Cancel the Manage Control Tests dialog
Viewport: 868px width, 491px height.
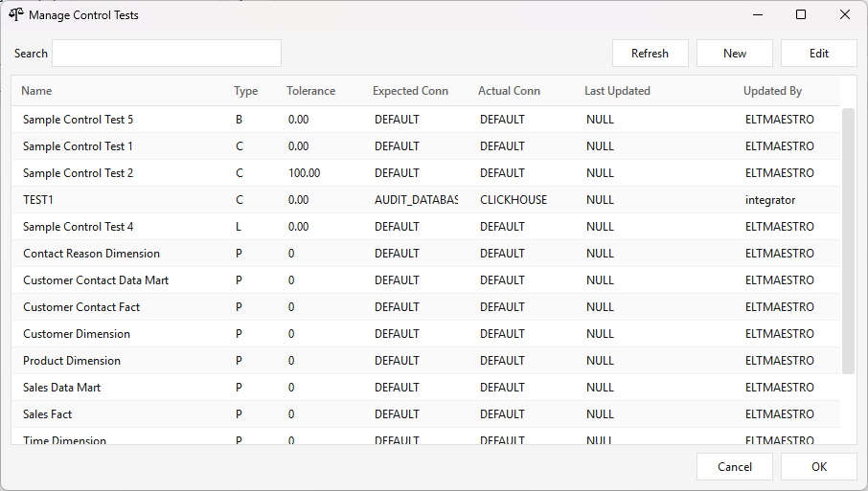tap(735, 467)
